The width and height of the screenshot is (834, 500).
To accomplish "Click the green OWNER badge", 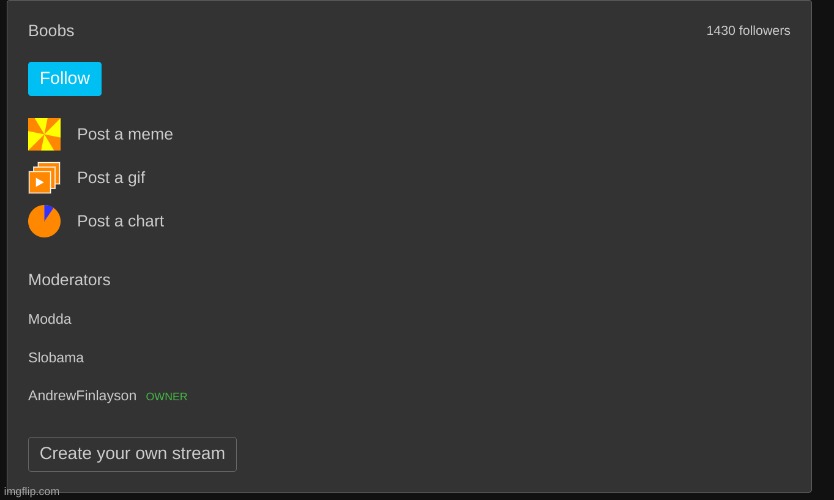I will coord(167,397).
